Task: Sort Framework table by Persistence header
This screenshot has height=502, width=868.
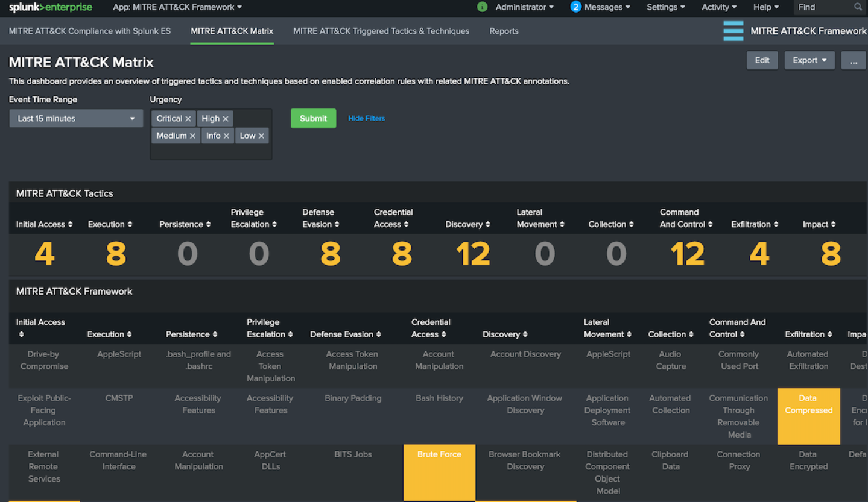Action: click(x=192, y=334)
